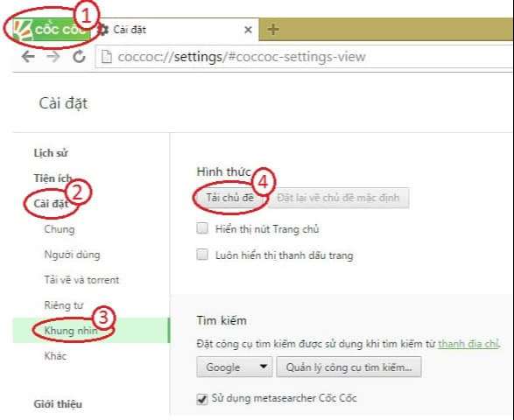This screenshot has width=514, height=420.
Task: Uncheck Sử dụng metasearcher Cốc Cốc
Action: point(202,399)
